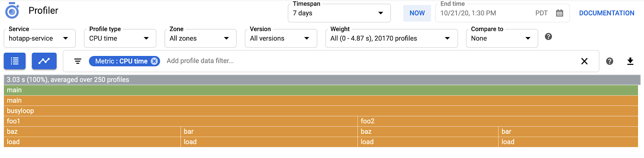644x158 pixels.
Task: Remove the Metric CPU time filter chip
Action: (x=154, y=61)
